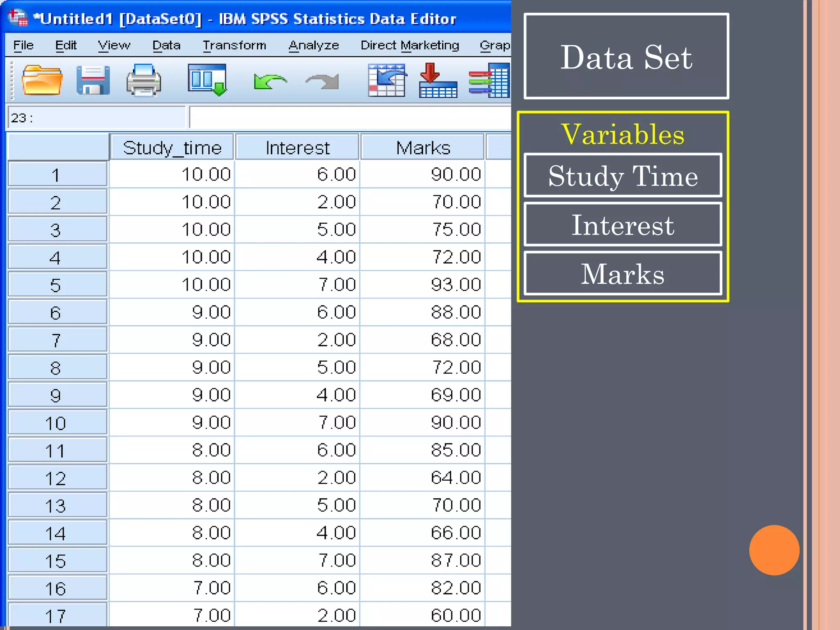Click Marks value 93.00 in row 5
The image size is (840, 630).
(x=422, y=285)
